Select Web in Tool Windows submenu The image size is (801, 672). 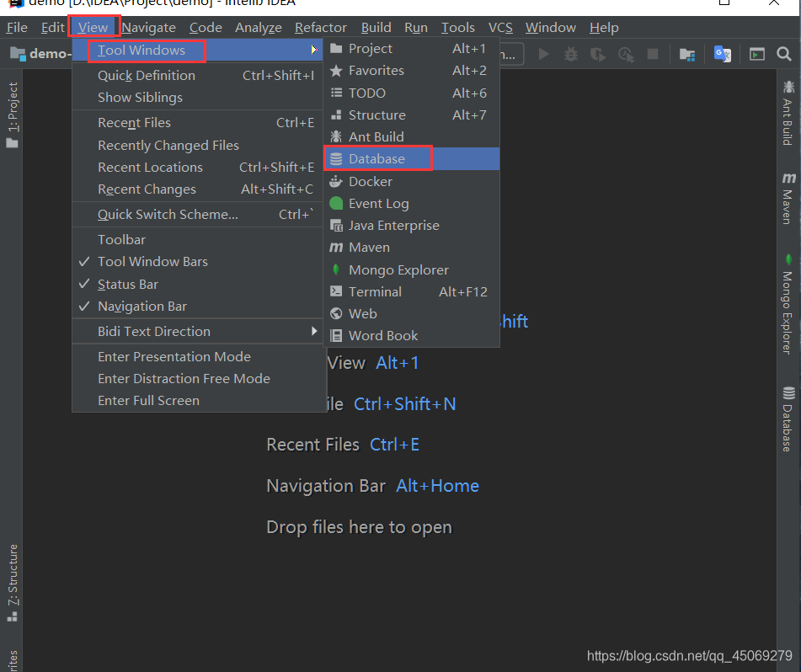tap(411, 313)
